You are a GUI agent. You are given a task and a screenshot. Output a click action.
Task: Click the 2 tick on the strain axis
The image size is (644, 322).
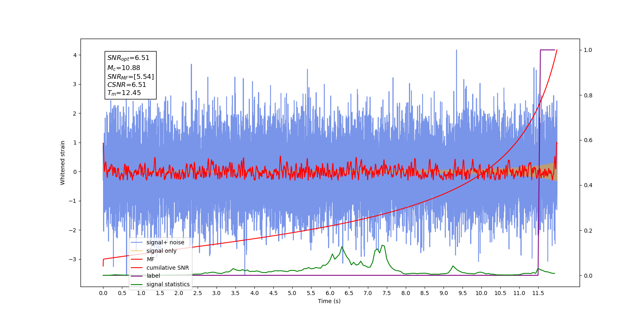75,114
